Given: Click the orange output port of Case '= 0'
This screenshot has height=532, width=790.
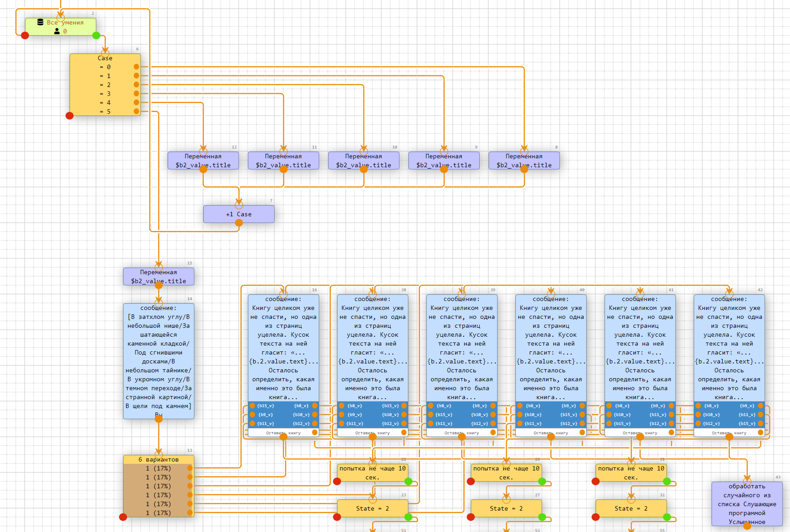Looking at the screenshot, I should (136, 67).
